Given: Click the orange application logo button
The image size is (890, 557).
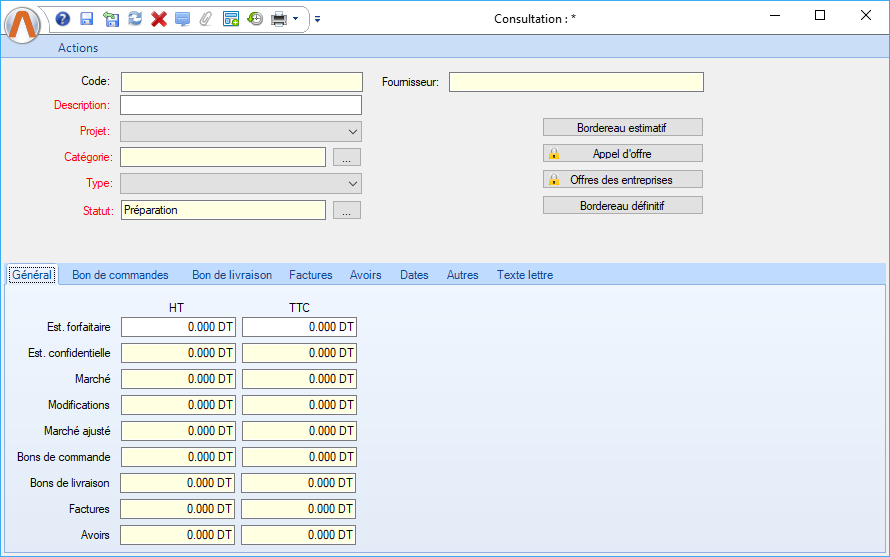Looking at the screenshot, I should 23,24.
